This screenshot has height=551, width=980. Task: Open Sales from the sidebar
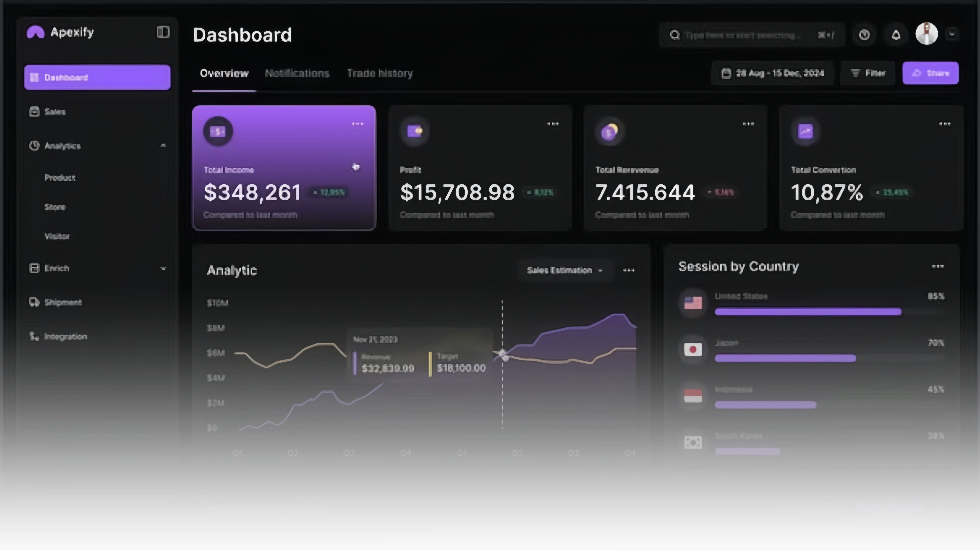click(x=55, y=112)
